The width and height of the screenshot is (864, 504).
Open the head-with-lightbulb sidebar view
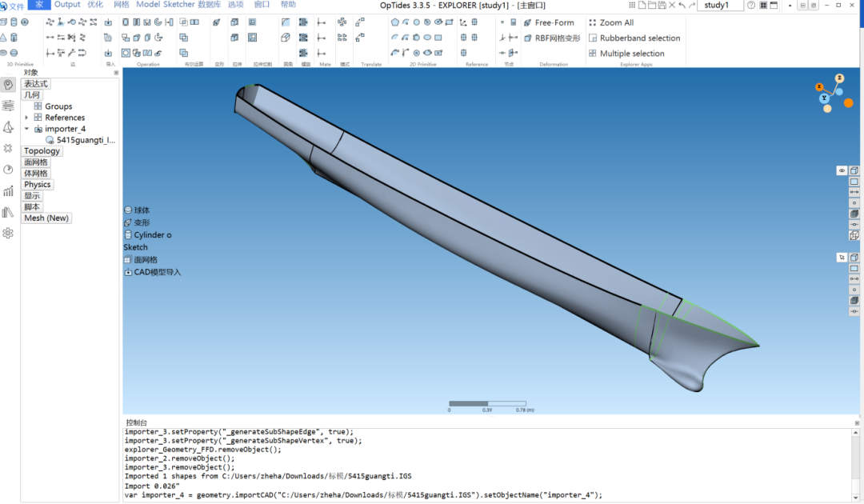(x=8, y=84)
